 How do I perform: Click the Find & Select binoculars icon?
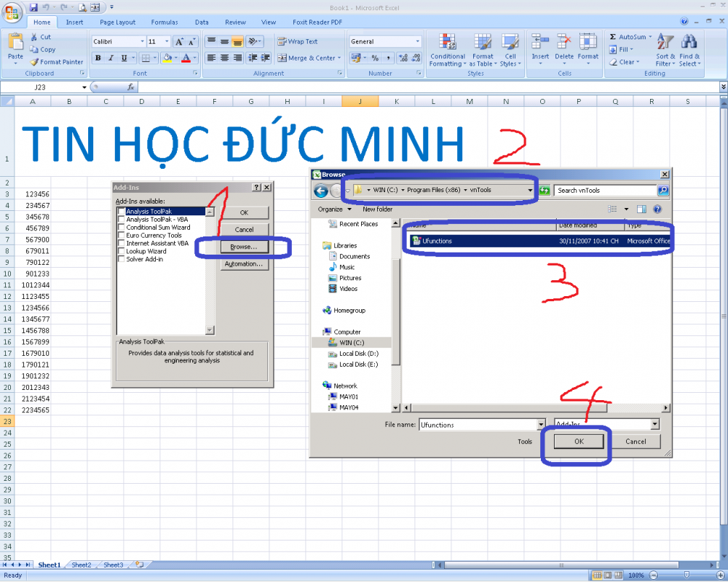(x=689, y=42)
